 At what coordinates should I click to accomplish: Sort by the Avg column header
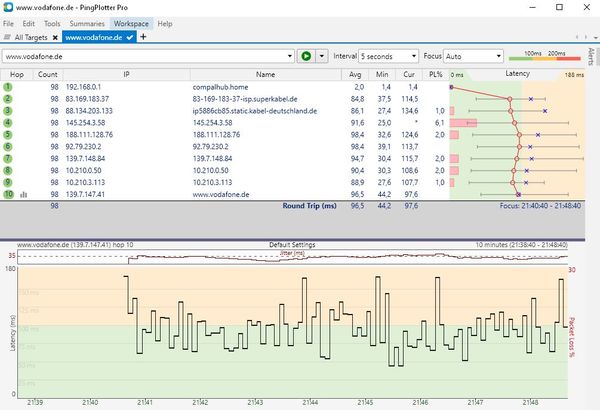(x=356, y=74)
